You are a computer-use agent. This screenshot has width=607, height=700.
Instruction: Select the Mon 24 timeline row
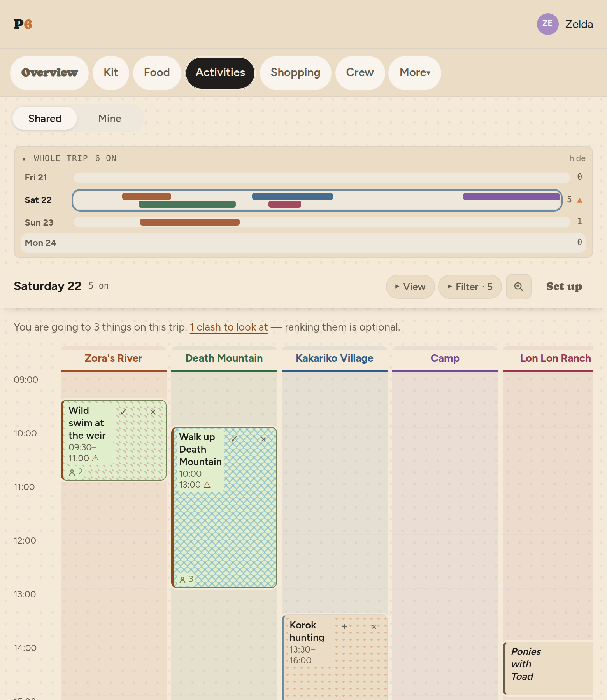click(x=303, y=243)
